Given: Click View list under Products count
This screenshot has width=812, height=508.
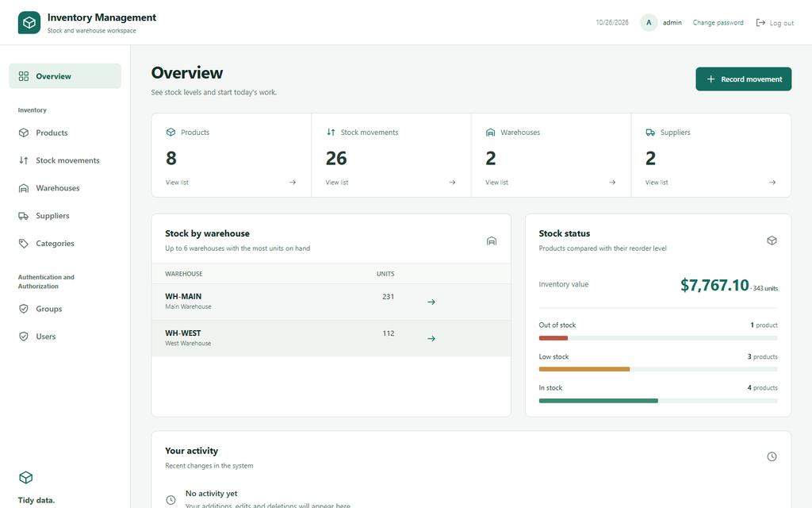Looking at the screenshot, I should click(x=177, y=183).
